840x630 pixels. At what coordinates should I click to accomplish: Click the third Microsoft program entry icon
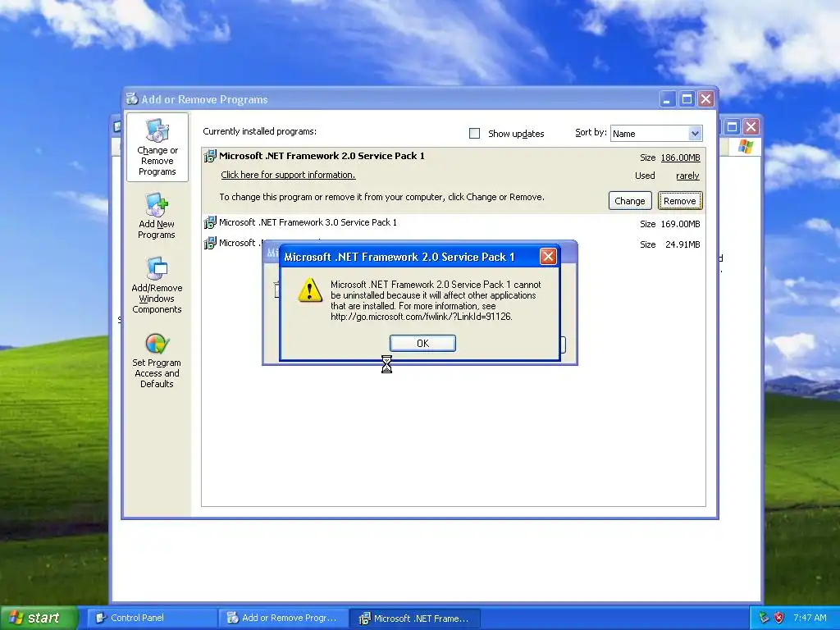(x=210, y=243)
